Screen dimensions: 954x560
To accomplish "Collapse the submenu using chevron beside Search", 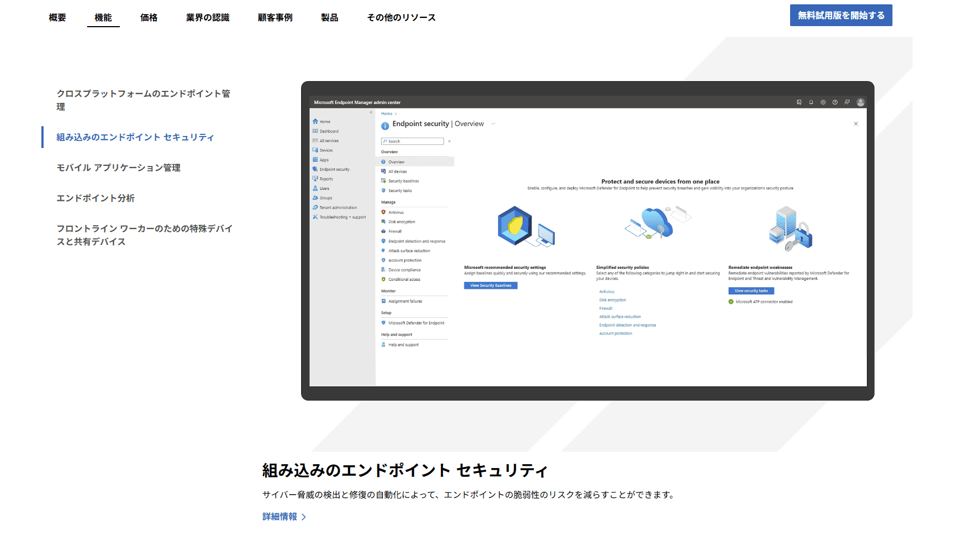I will point(449,141).
